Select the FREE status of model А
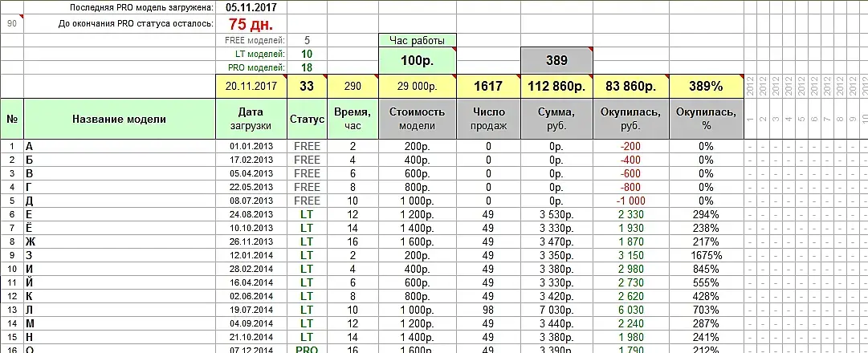868x353 pixels. (x=308, y=147)
